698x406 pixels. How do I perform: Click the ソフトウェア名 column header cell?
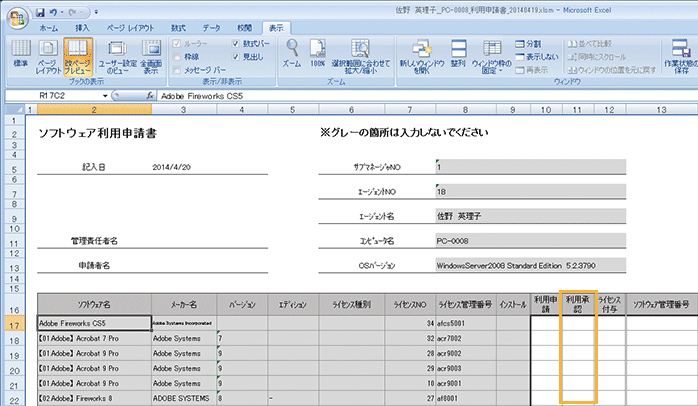point(94,304)
